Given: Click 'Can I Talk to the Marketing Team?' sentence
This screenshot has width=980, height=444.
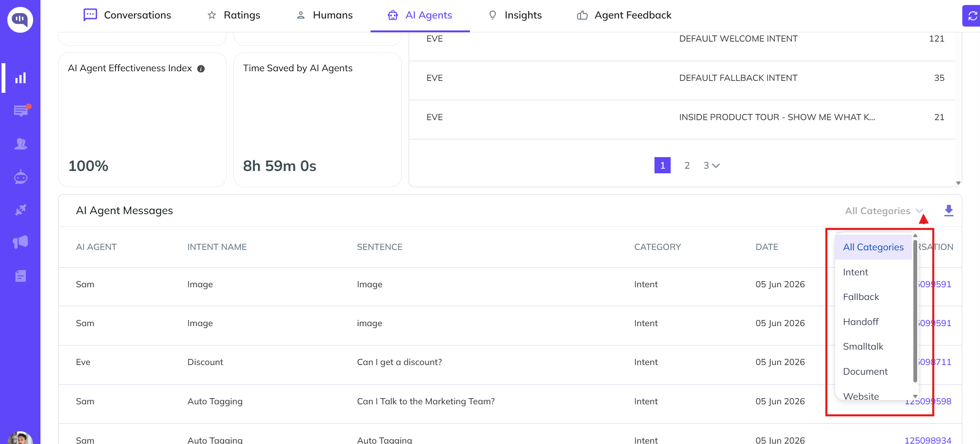Looking at the screenshot, I should coord(426,401).
